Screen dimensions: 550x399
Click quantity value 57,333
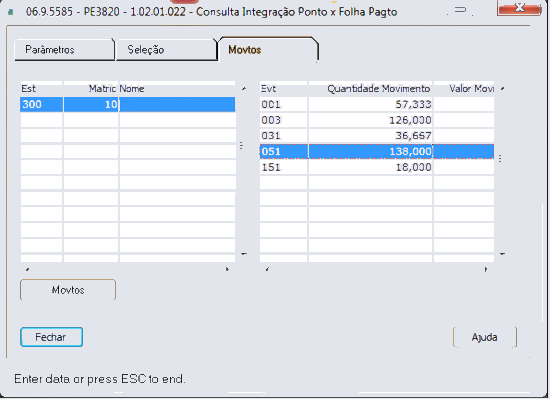pyautogui.click(x=413, y=104)
